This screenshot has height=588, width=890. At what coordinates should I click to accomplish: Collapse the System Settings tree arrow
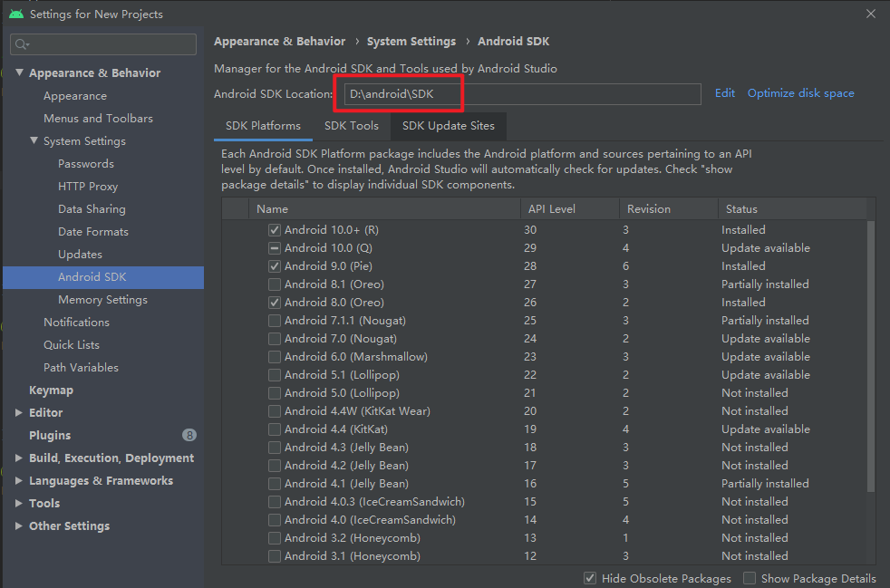pyautogui.click(x=34, y=140)
